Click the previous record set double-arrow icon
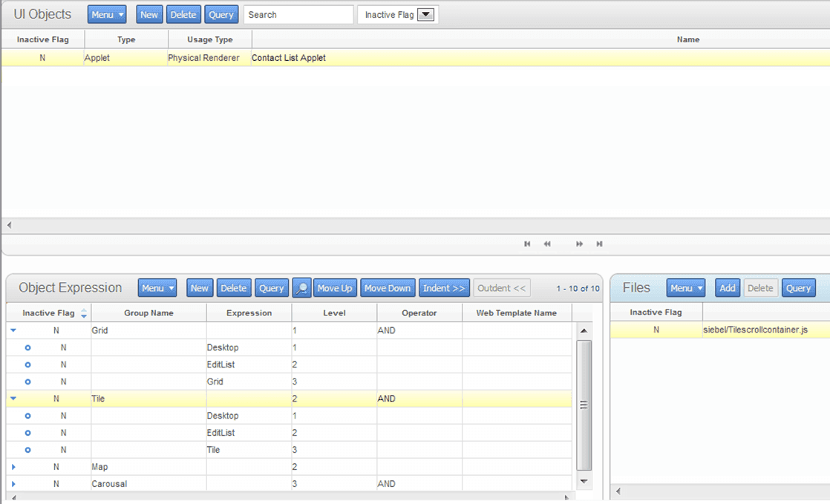The height and width of the screenshot is (504, 830). click(547, 243)
